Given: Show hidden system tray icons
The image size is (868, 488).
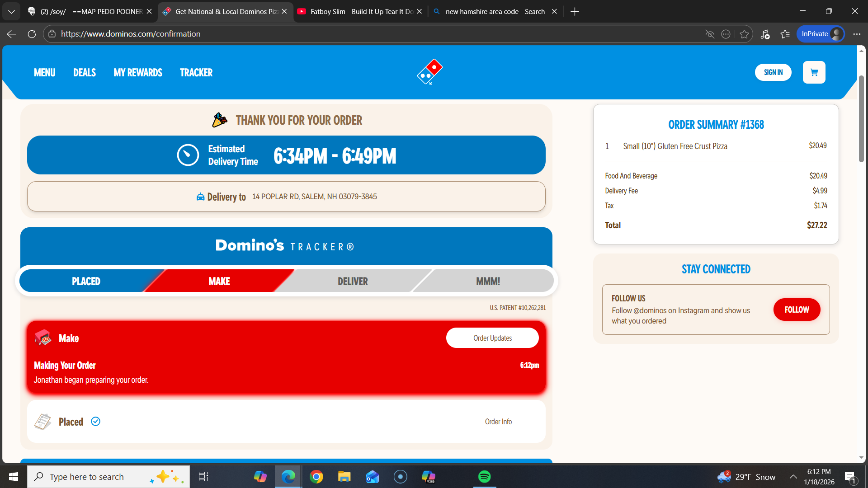Looking at the screenshot, I should [x=793, y=477].
